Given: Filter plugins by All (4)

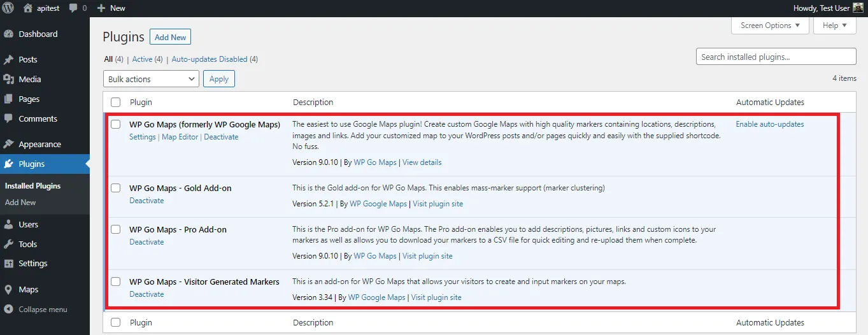Looking at the screenshot, I should (113, 59).
